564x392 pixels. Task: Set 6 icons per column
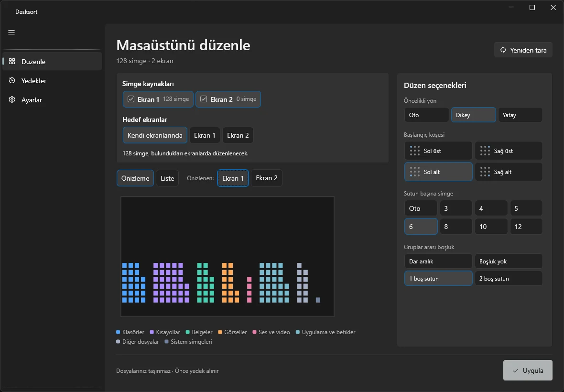pos(421,227)
